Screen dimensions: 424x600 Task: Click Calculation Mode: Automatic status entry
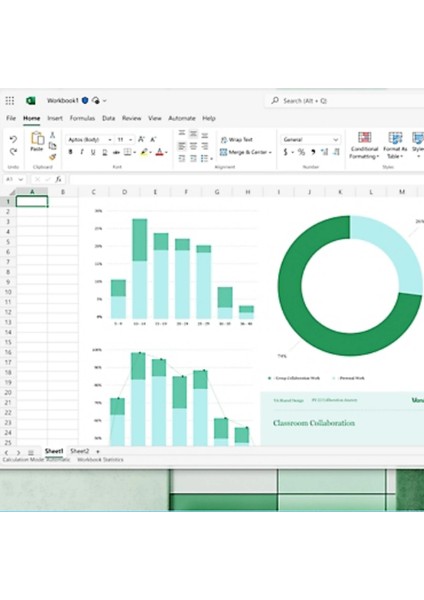click(36, 460)
